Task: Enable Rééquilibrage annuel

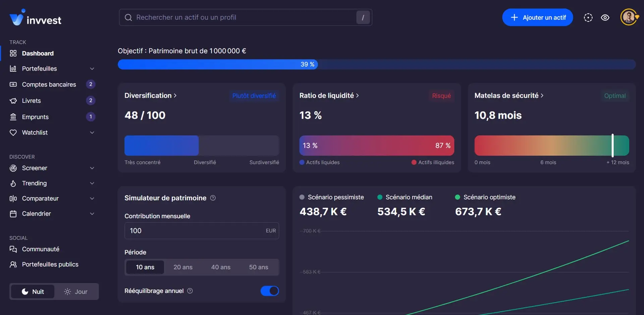Action: (x=269, y=291)
